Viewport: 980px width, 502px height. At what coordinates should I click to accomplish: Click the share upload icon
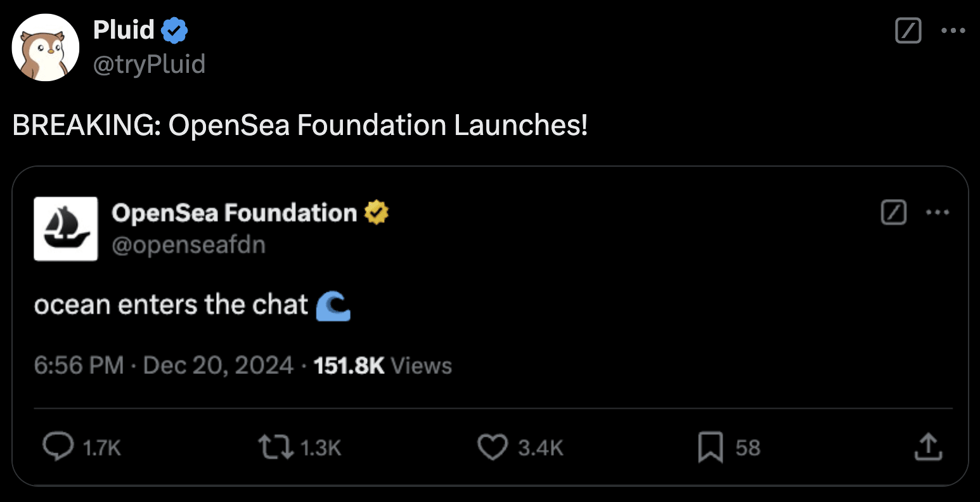tap(928, 447)
